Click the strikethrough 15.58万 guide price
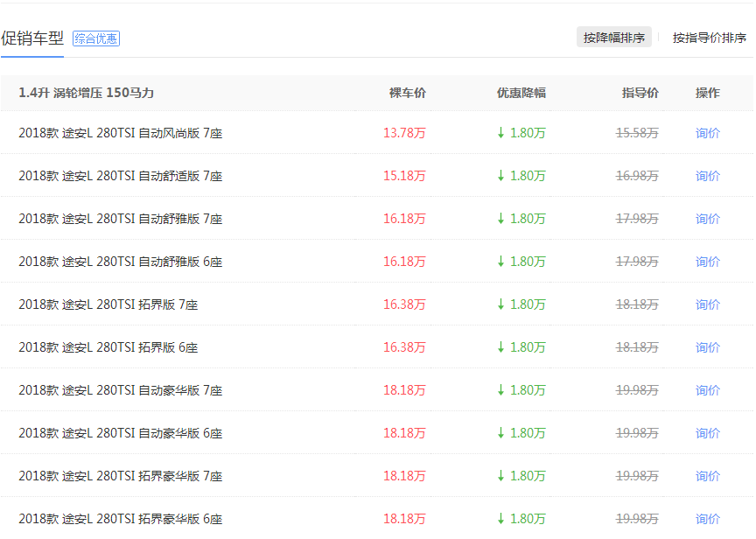Image resolution: width=756 pixels, height=539 pixels. [x=637, y=133]
